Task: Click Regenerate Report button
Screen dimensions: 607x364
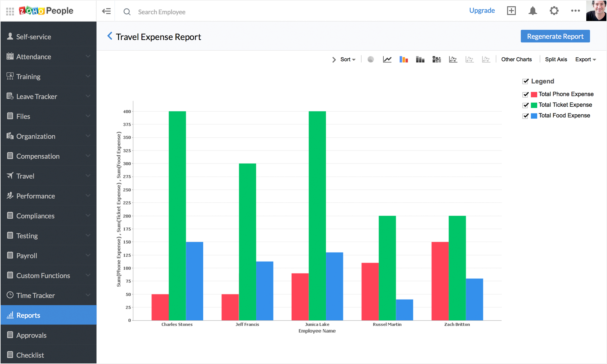Action: tap(555, 36)
